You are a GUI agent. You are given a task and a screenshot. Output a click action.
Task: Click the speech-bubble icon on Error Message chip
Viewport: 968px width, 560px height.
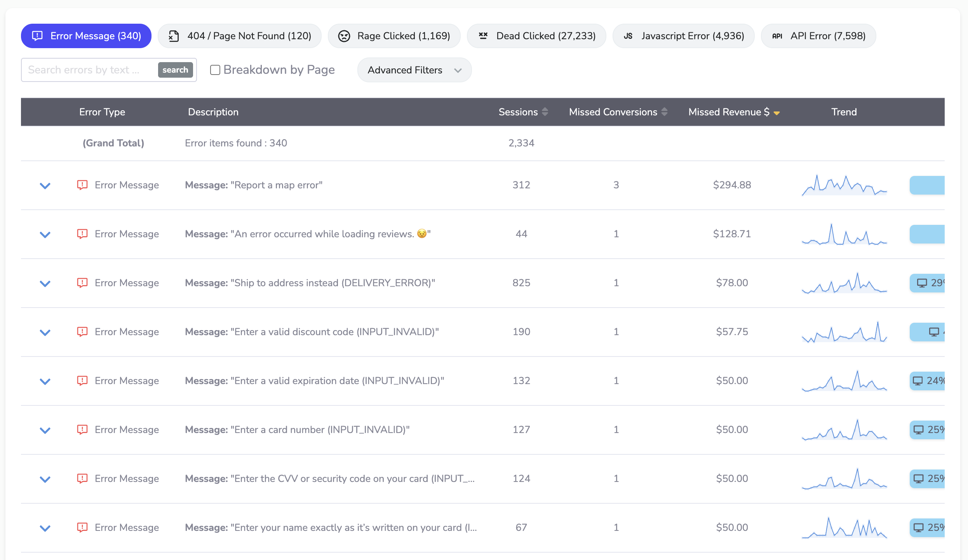[37, 36]
